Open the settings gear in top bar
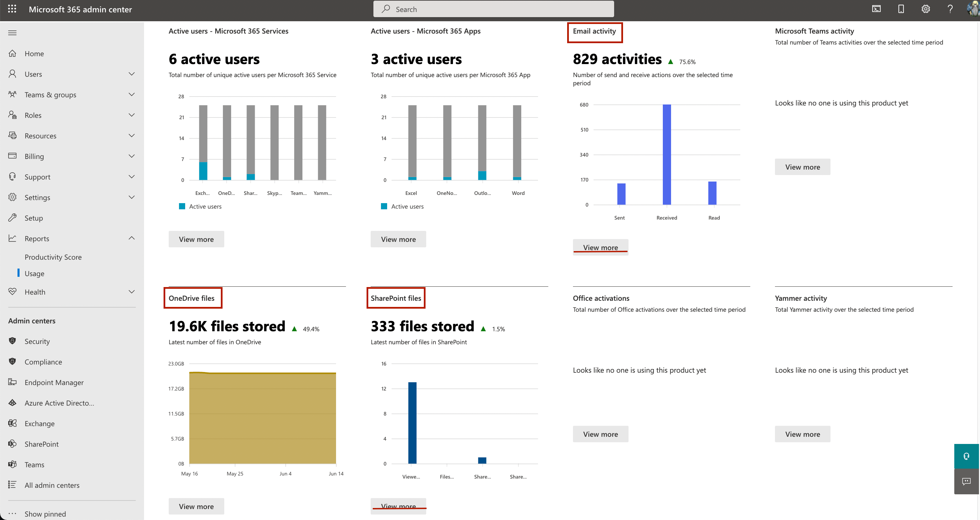This screenshot has height=520, width=980. pos(925,9)
